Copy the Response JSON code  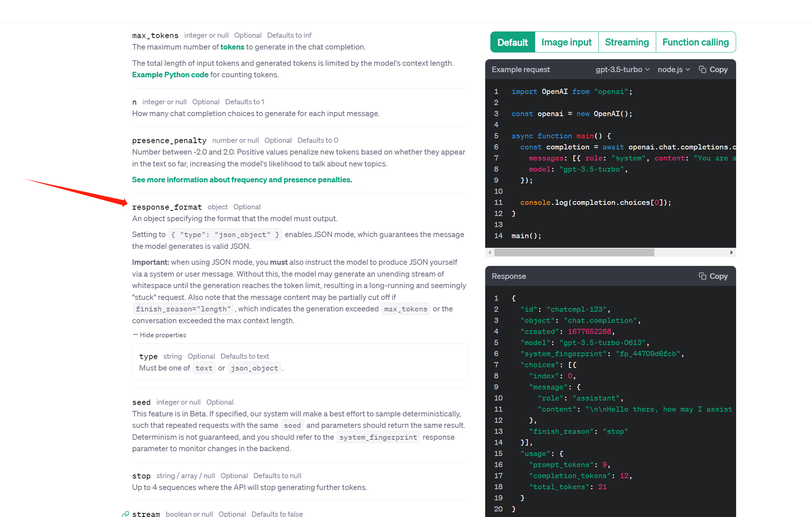tap(713, 276)
